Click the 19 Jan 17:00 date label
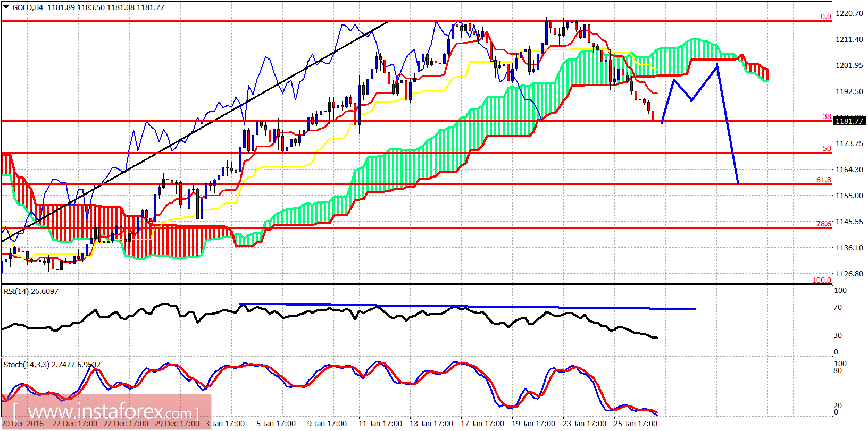This screenshot has height=431, width=868. [x=533, y=424]
